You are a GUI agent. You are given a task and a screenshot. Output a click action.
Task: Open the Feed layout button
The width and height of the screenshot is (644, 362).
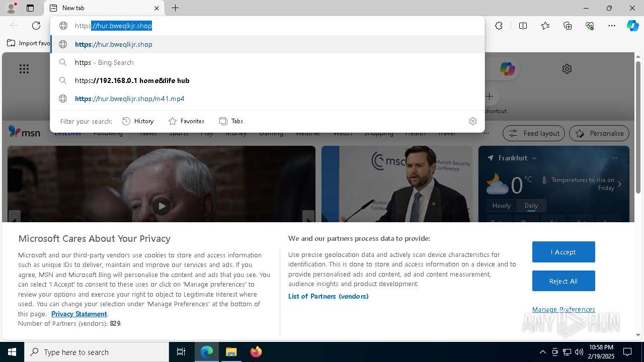pos(534,133)
